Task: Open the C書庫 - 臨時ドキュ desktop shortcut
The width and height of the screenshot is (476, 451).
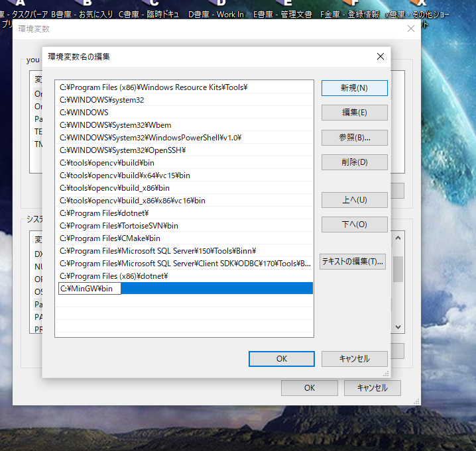Action: 149,9
